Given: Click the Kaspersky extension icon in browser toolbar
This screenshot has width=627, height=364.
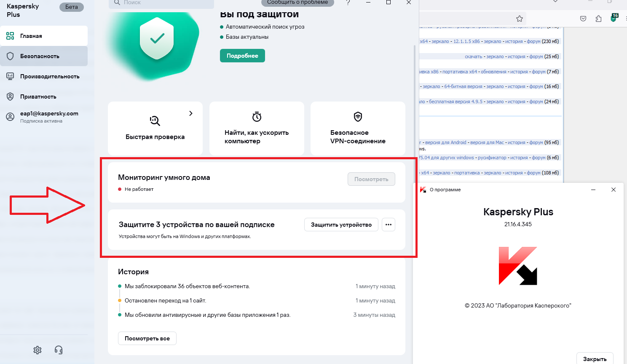Looking at the screenshot, I should coord(614,18).
